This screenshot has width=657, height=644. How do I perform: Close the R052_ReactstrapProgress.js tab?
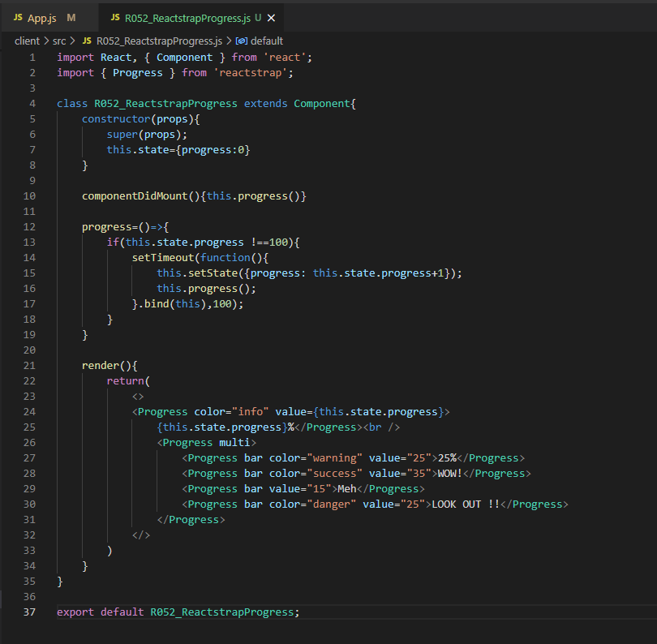(272, 18)
